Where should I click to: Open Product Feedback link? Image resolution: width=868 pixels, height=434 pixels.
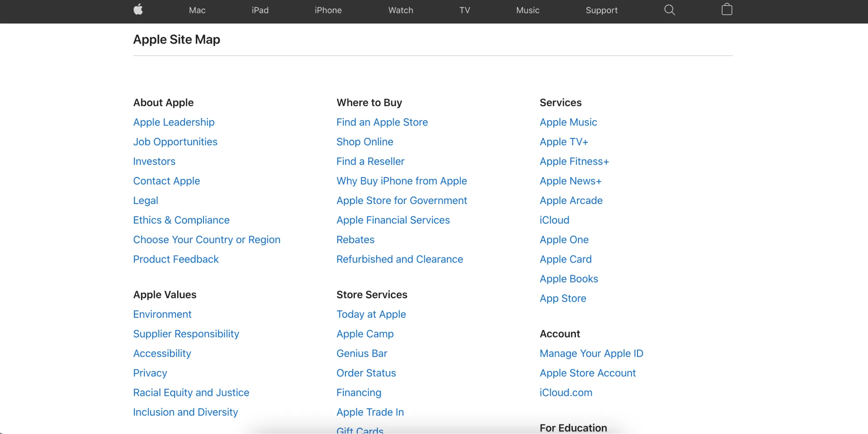[x=176, y=259]
